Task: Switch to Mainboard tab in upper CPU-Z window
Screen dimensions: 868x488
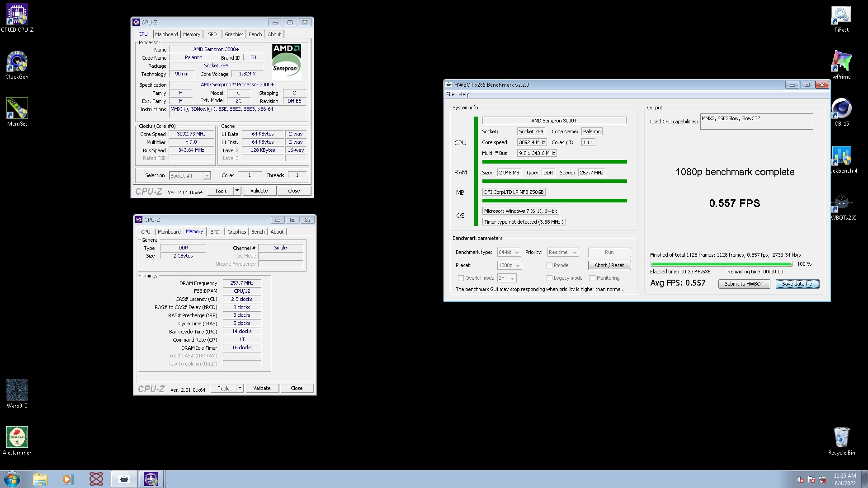Action: [166, 34]
